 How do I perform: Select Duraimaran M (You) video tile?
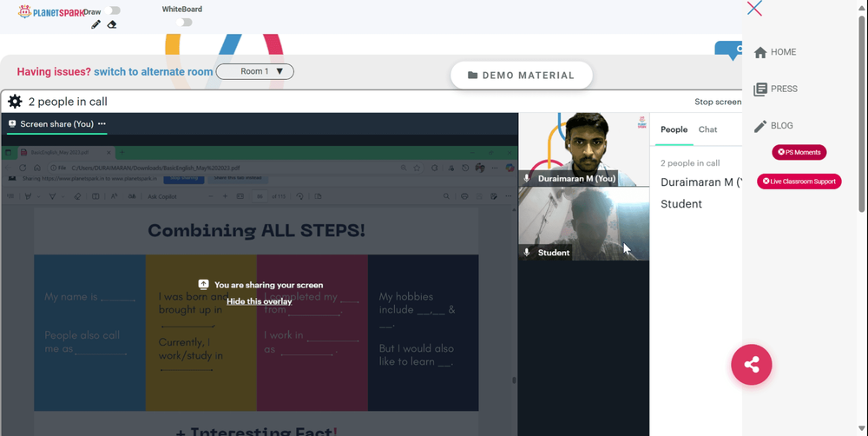(x=583, y=149)
